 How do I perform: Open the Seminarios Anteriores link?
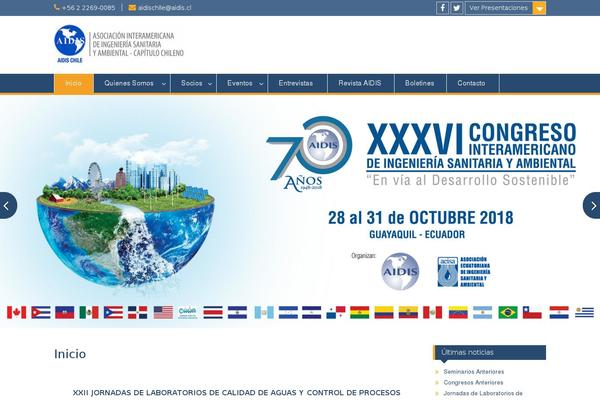(474, 372)
